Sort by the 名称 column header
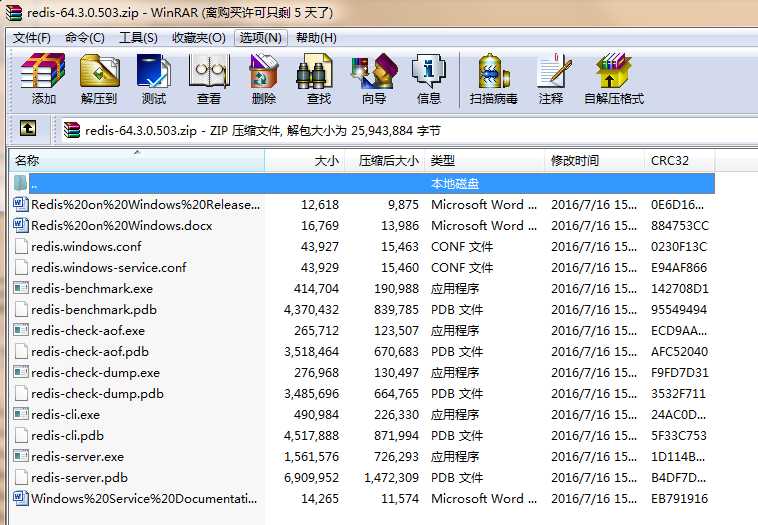758x525 pixels. pyautogui.click(x=137, y=160)
